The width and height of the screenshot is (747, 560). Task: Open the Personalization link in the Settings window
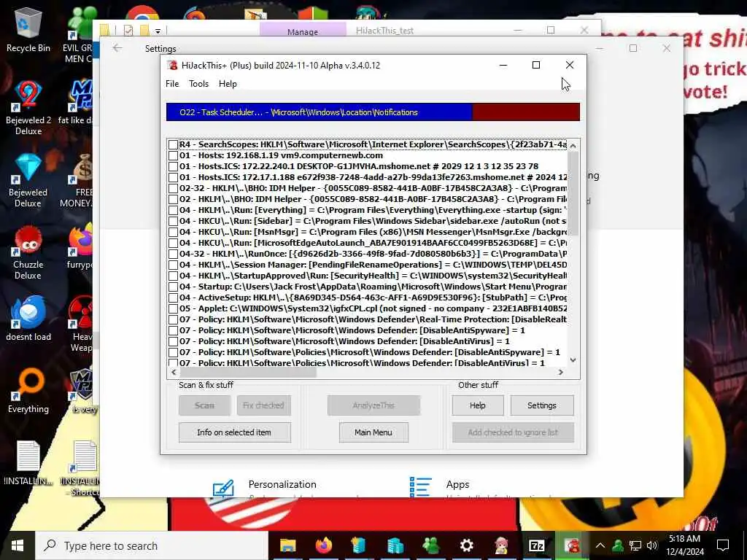click(x=282, y=484)
